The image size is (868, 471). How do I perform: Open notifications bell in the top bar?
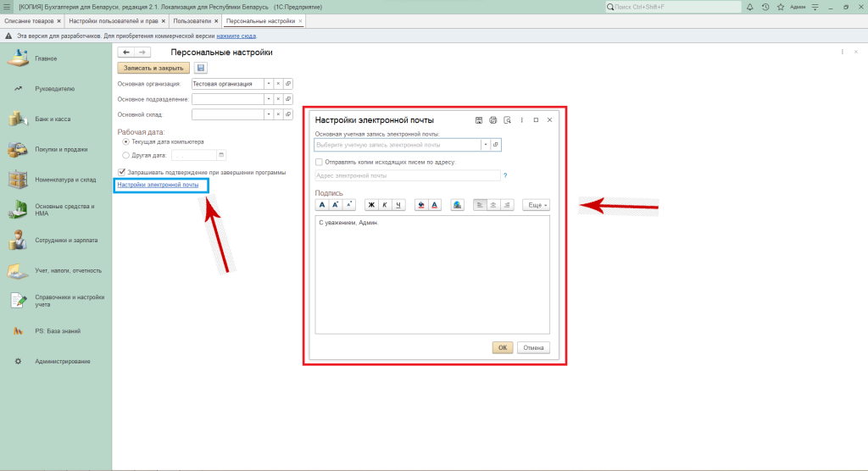tap(750, 7)
